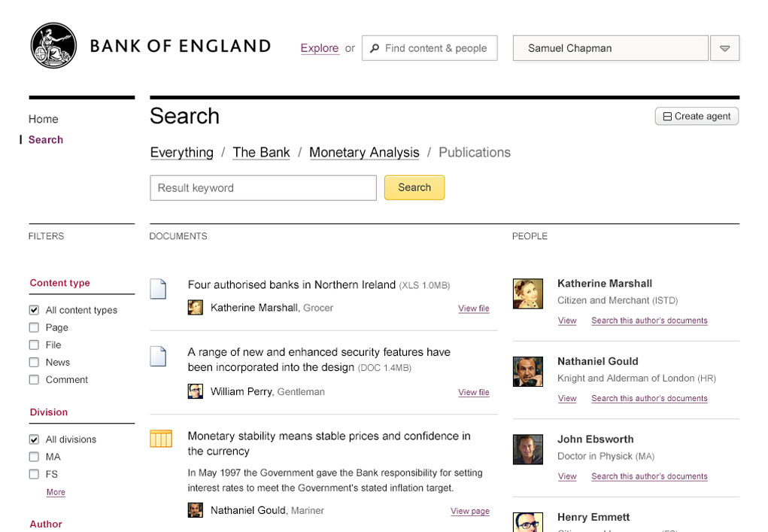Click William Perry's small avatar
Viewport: 768px width, 532px height.
pyautogui.click(x=196, y=391)
